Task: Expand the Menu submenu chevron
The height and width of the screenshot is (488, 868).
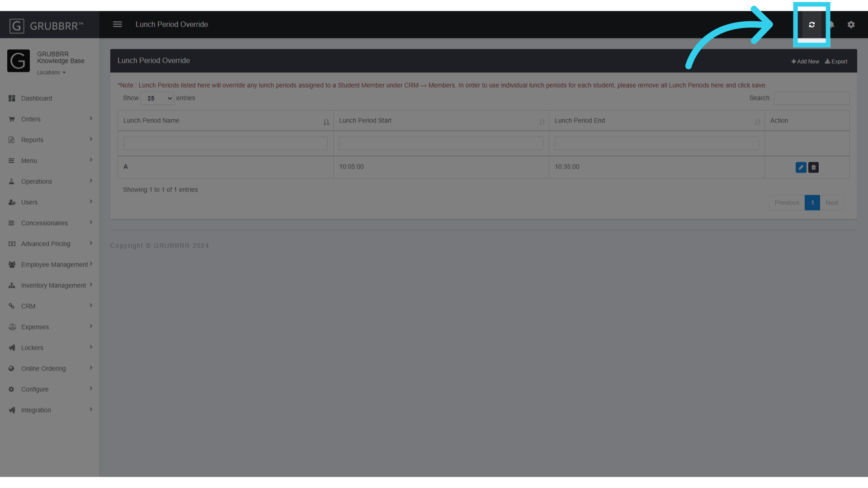Action: [91, 160]
